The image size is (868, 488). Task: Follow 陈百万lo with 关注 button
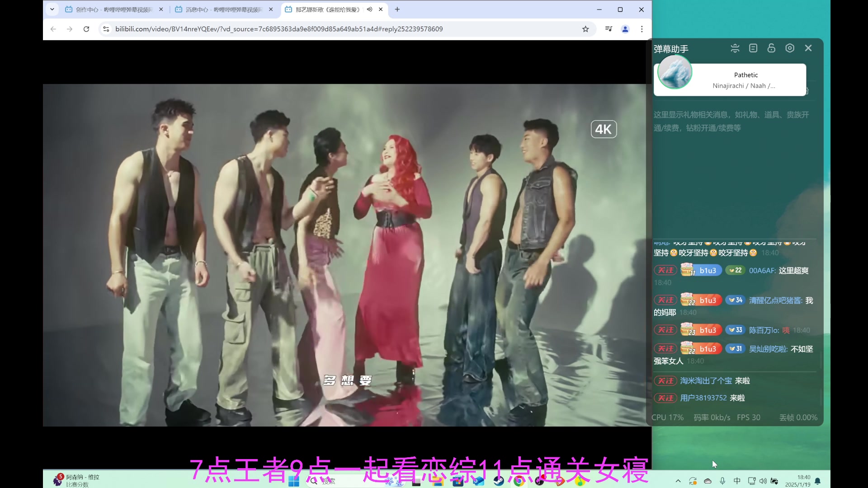[x=665, y=330]
